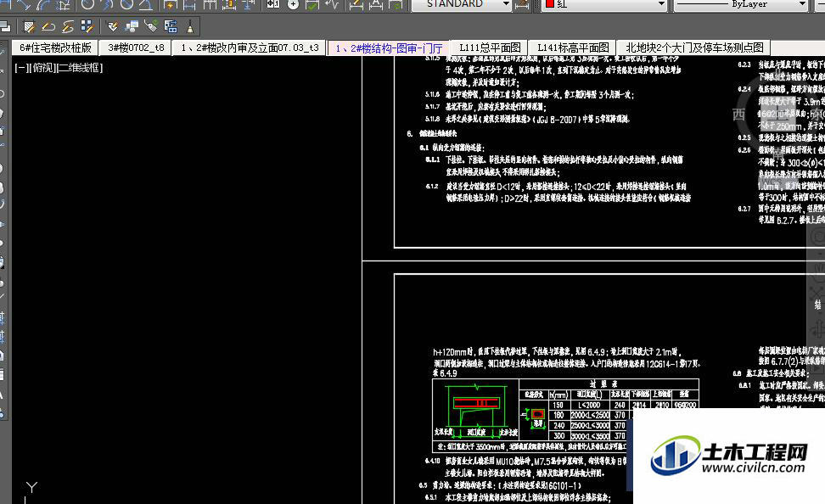This screenshot has width=825, height=504.
Task: Select the Arc Length dimension tool
Action: pyautogui.click(x=44, y=5)
